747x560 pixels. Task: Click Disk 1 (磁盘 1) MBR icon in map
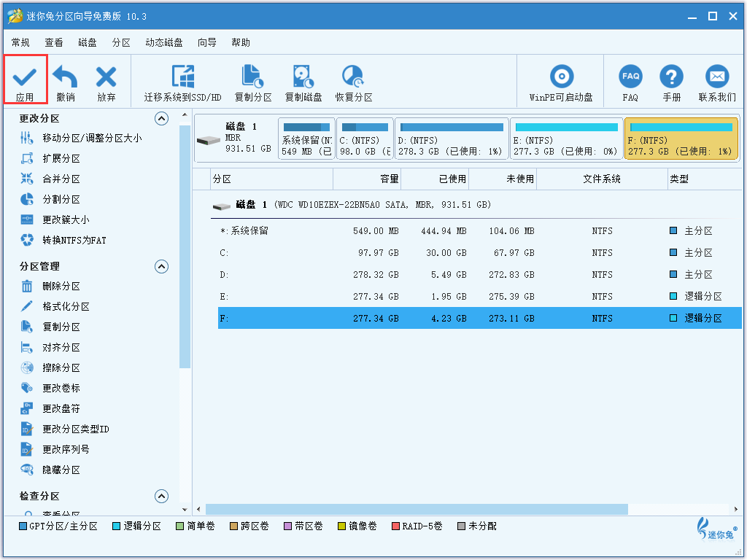pyautogui.click(x=209, y=141)
